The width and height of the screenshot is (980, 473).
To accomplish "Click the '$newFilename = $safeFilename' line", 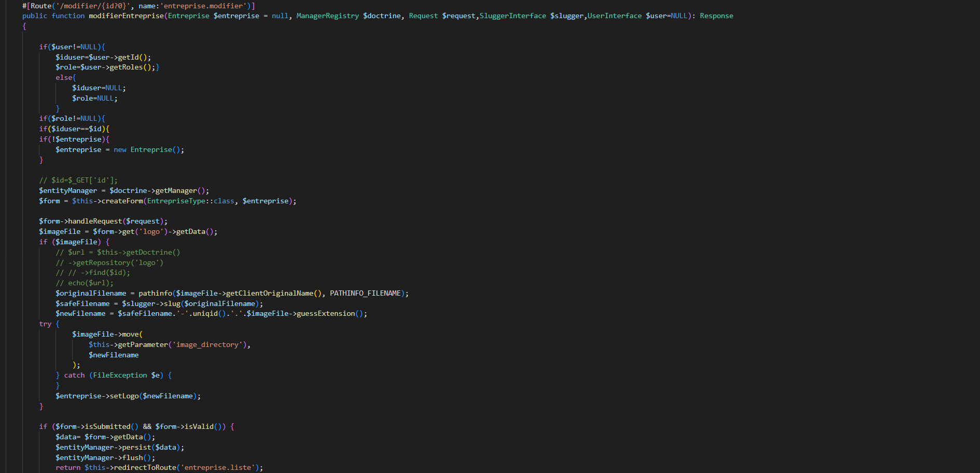I will click(211, 314).
